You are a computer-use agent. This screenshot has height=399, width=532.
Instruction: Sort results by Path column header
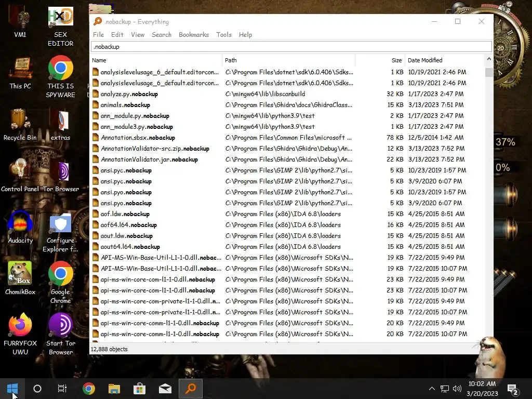(x=289, y=60)
